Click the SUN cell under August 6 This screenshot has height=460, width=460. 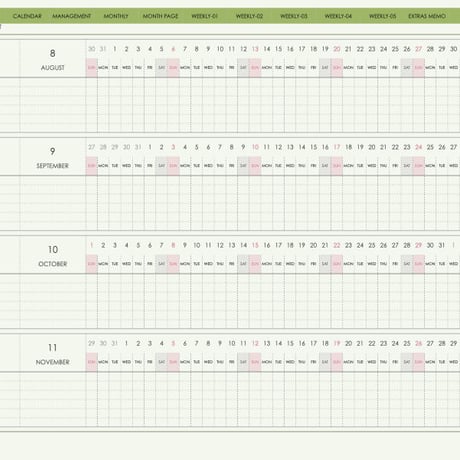(173, 68)
